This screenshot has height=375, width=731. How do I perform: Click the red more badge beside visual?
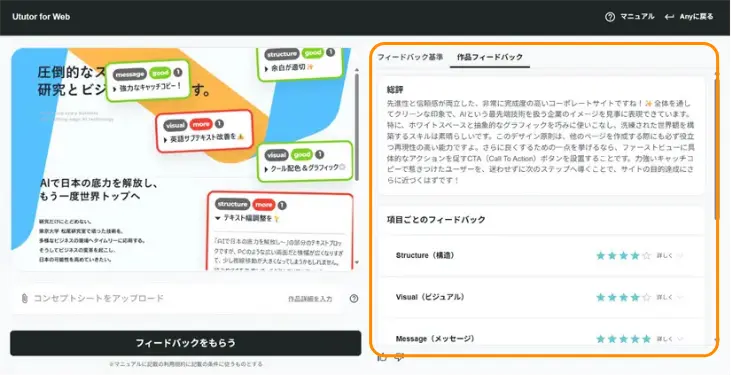click(201, 125)
